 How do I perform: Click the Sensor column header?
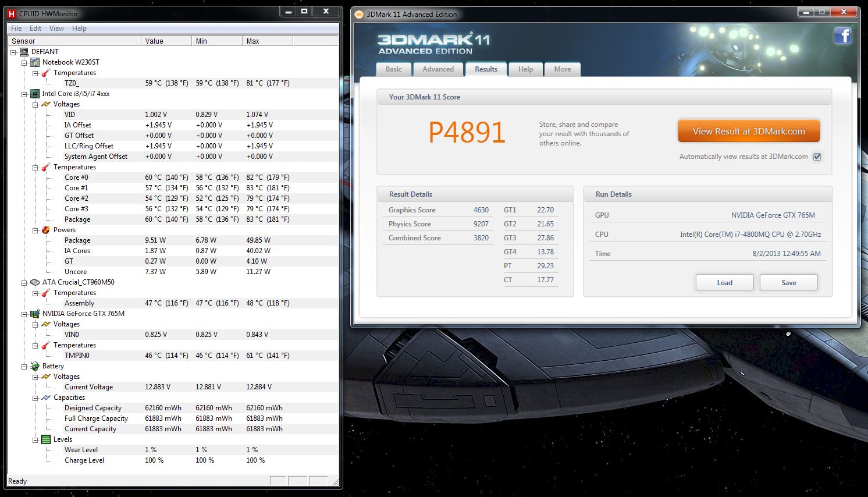click(74, 41)
